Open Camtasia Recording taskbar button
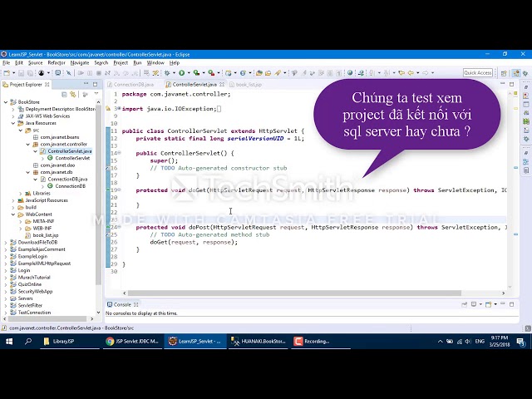This screenshot has width=532, height=399. click(321, 342)
